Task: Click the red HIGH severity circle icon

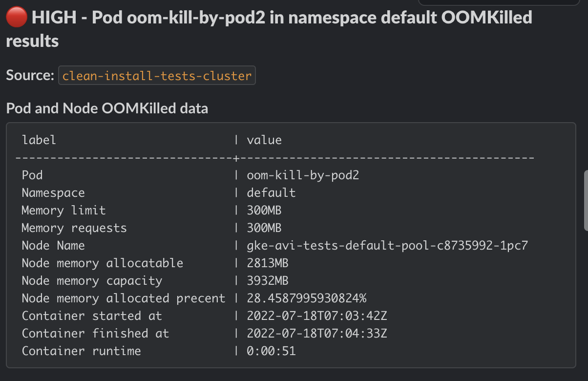Action: click(x=18, y=18)
